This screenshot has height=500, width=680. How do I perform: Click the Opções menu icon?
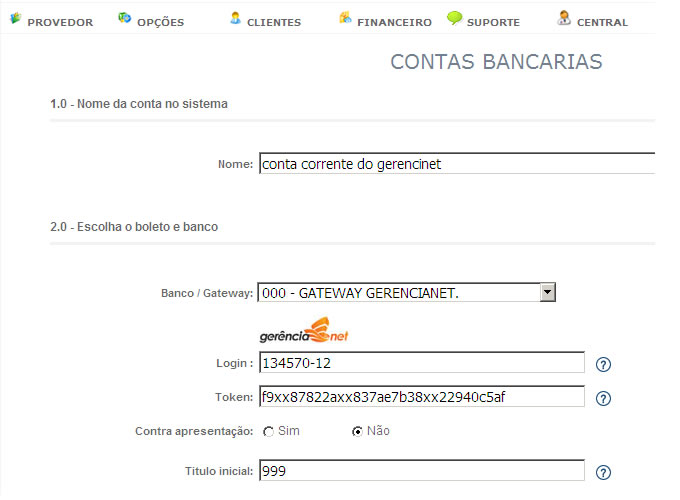(x=124, y=18)
